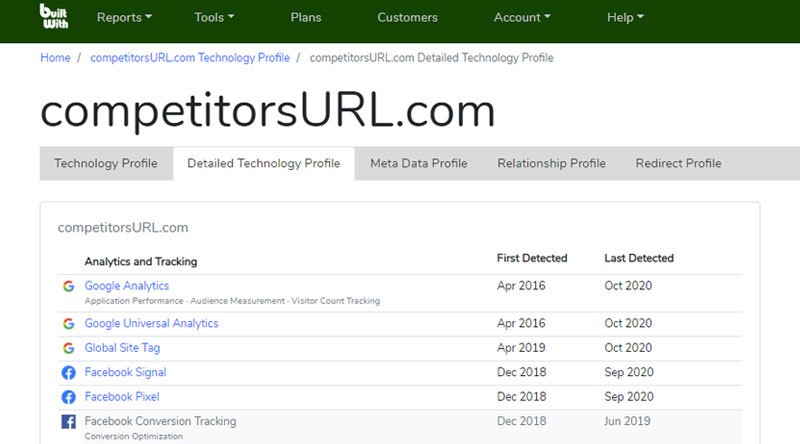Click Google icon next to Google Universal Analytics
The width and height of the screenshot is (800, 444).
[x=68, y=324]
